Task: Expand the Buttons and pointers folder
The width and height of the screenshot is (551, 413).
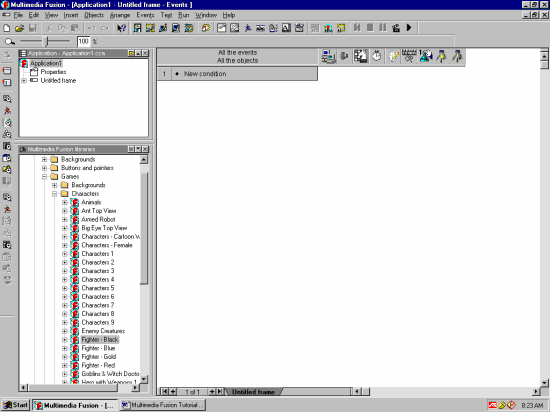Action: pos(45,168)
